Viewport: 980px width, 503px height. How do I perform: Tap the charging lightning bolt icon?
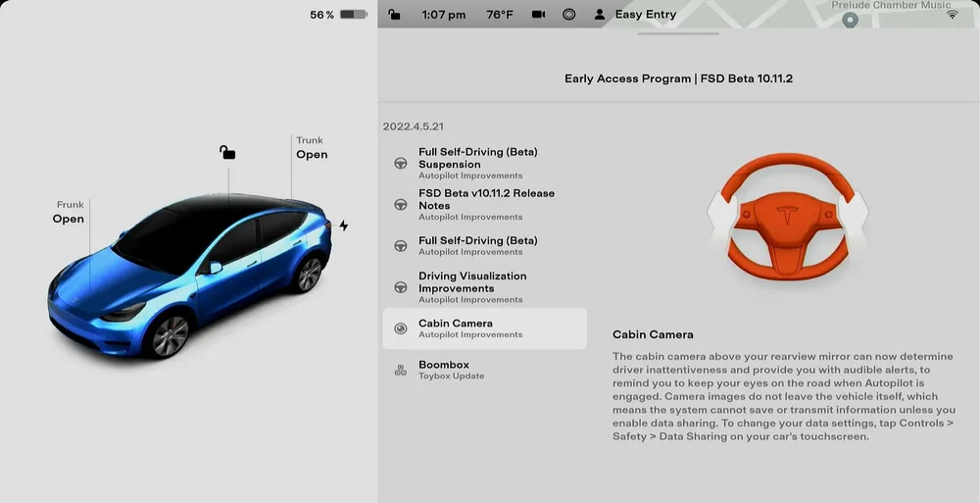pos(344,226)
